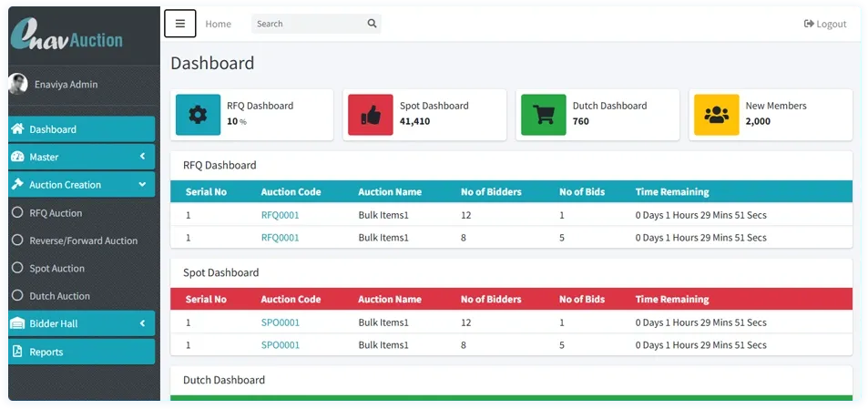This screenshot has width=868, height=409.
Task: Open SPO0001 link with 12 bidders
Action: [x=281, y=322]
